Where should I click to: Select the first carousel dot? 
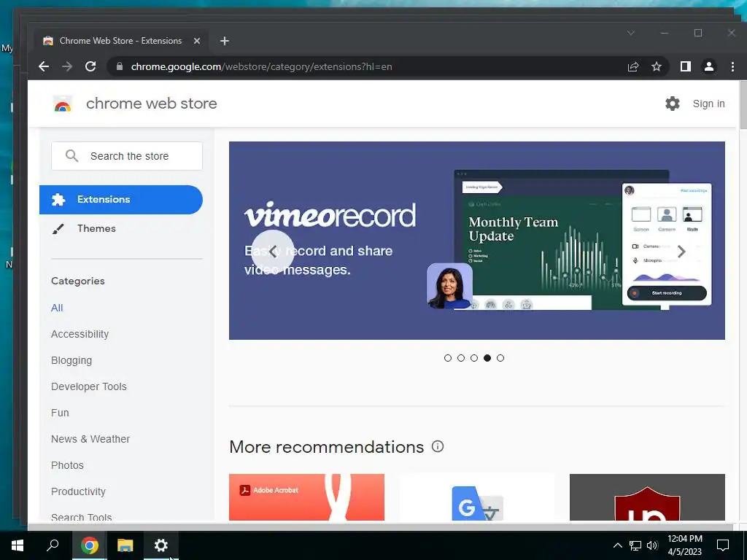[x=447, y=358]
